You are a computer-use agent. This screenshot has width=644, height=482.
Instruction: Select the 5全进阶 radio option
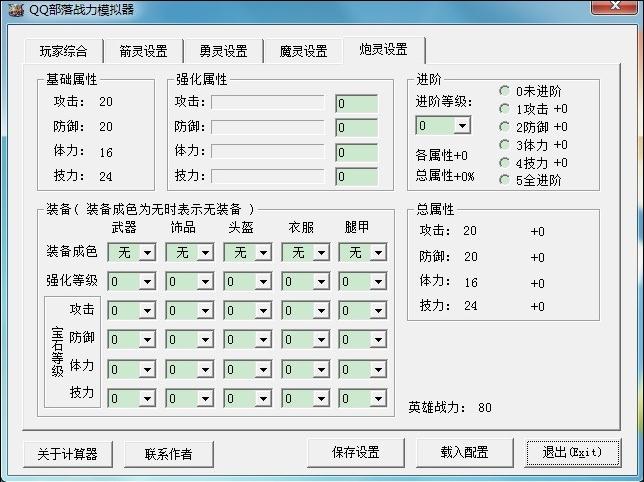pos(505,181)
